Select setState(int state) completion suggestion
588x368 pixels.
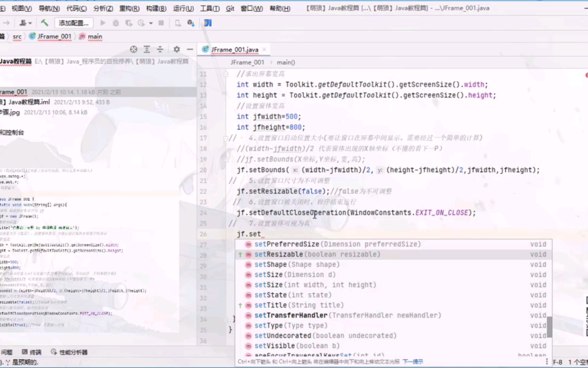(393, 295)
